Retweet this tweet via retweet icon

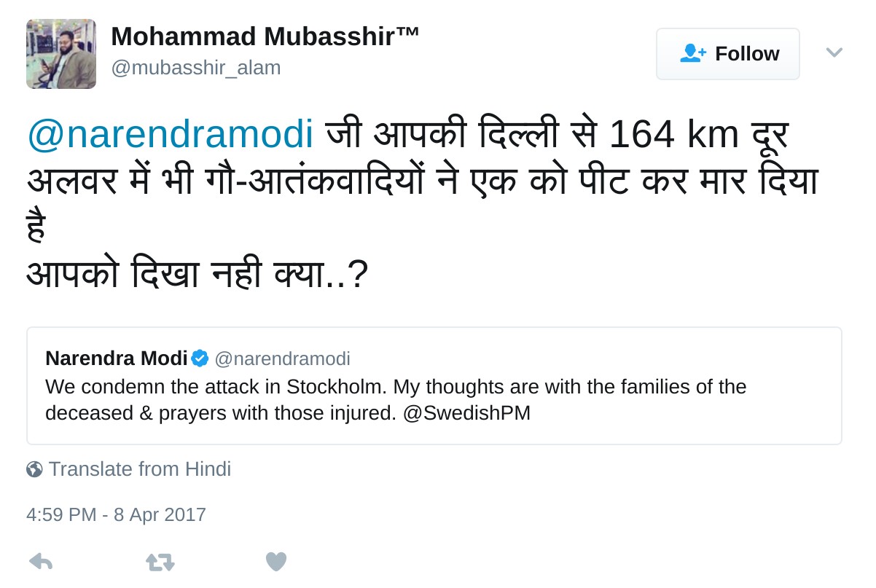click(160, 562)
